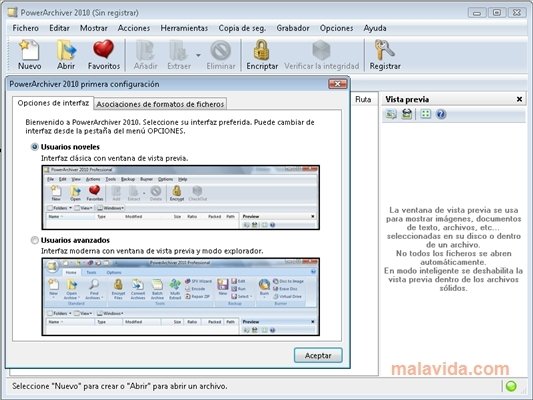Viewport: 533px width, 400px height.
Task: Click the Añadir toolbar icon
Action: 145,55
